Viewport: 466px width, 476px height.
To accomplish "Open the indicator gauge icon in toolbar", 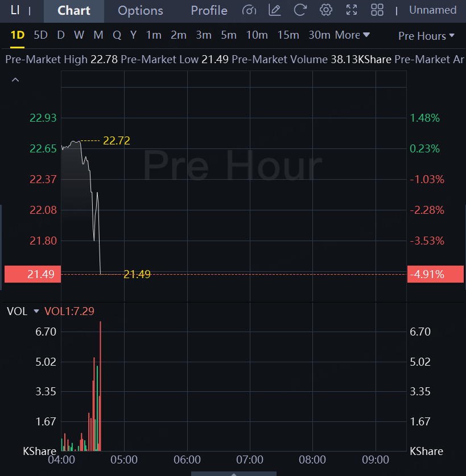I will (x=249, y=10).
